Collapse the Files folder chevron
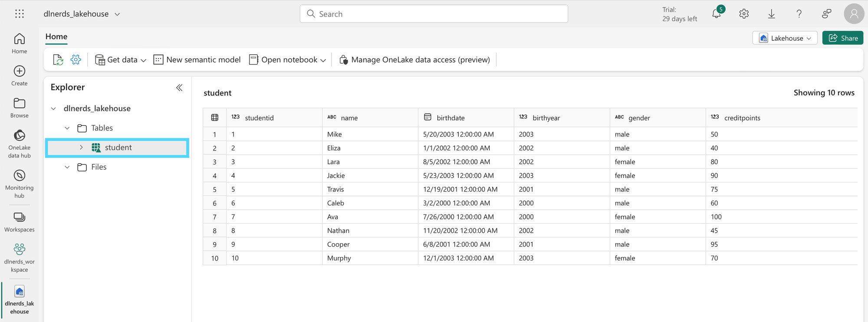 tap(67, 167)
